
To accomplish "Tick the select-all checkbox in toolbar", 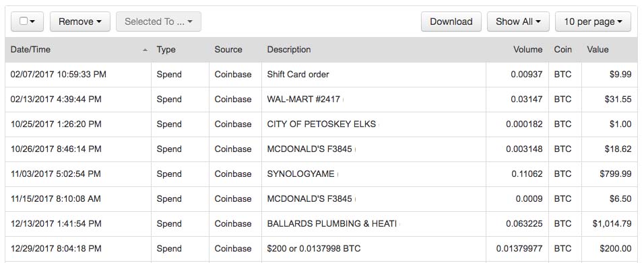I will pos(24,21).
